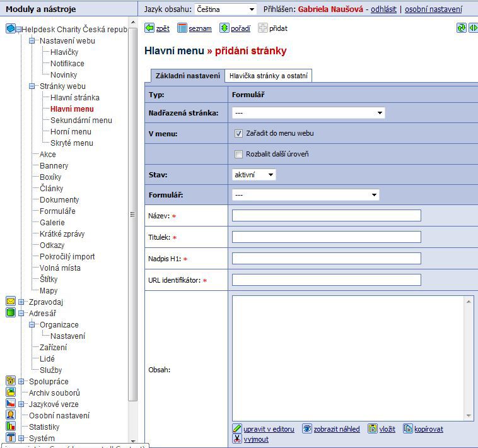This screenshot has height=448, width=478.
Task: Click in the Název input field
Action: 327,216
